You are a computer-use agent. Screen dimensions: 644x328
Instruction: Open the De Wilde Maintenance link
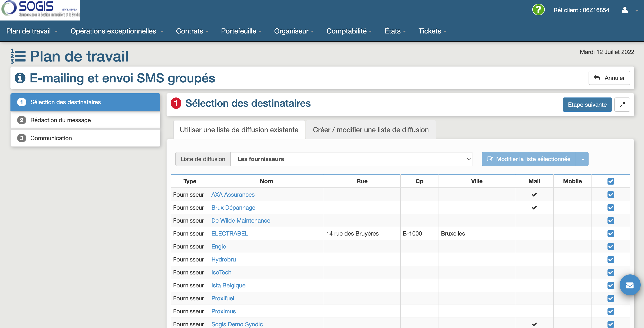(241, 220)
